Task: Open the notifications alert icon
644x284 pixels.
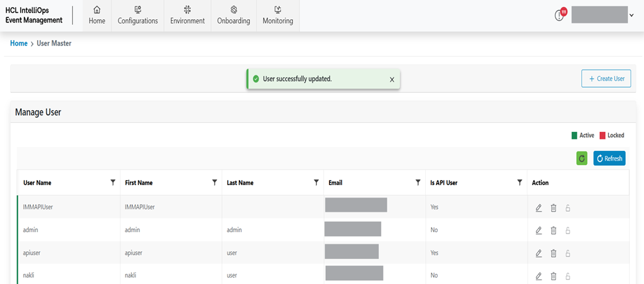Action: (560, 15)
